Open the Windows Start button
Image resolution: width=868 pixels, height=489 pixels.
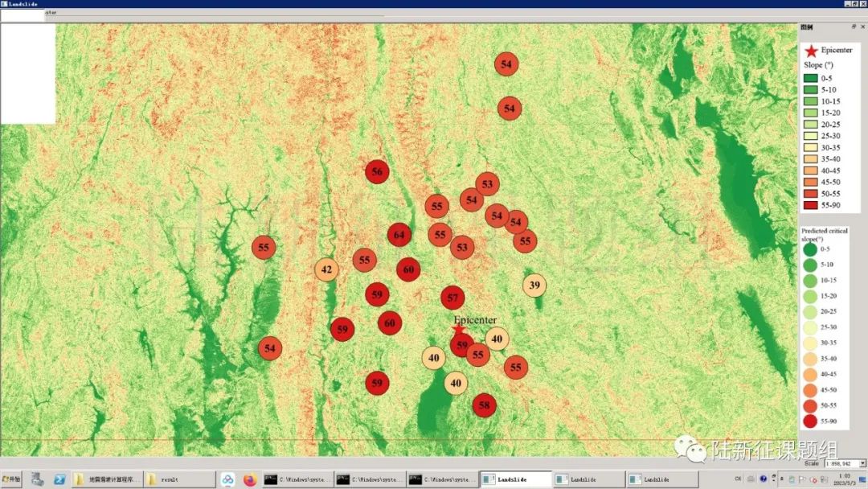(x=13, y=479)
